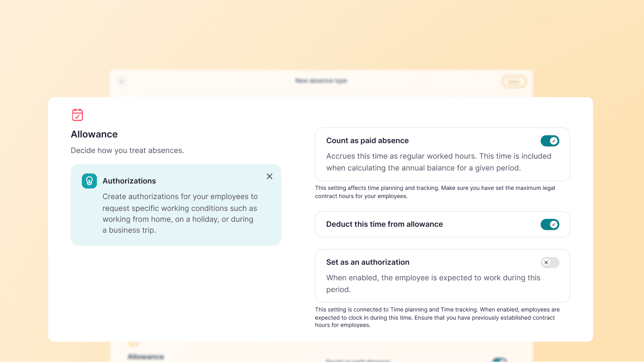The height and width of the screenshot is (362, 644).
Task: Click the blurred toggle at the bottom right
Action: 499,360
